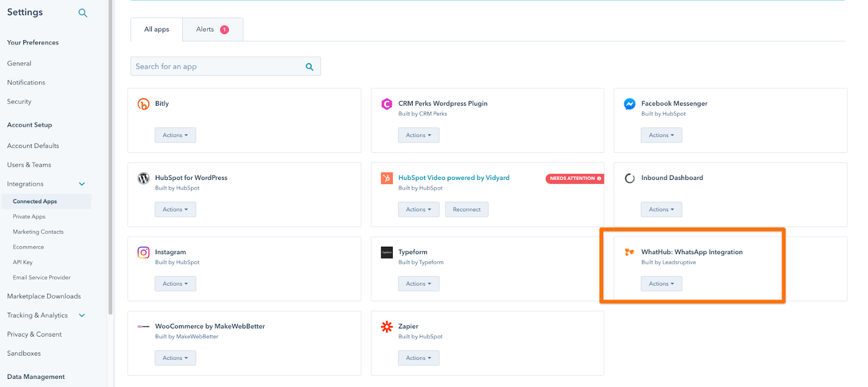868x387 pixels.
Task: Click the Settings search magnifier icon
Action: (x=83, y=12)
